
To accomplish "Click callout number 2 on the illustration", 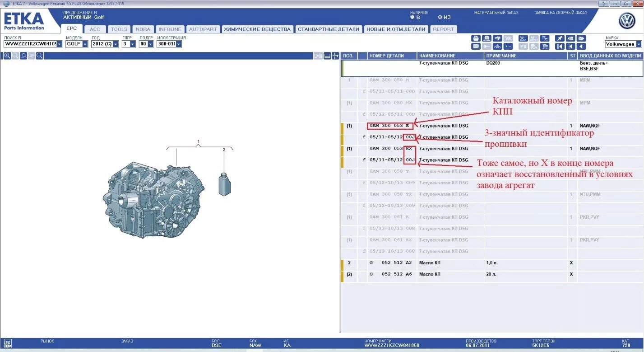I will click(x=224, y=150).
